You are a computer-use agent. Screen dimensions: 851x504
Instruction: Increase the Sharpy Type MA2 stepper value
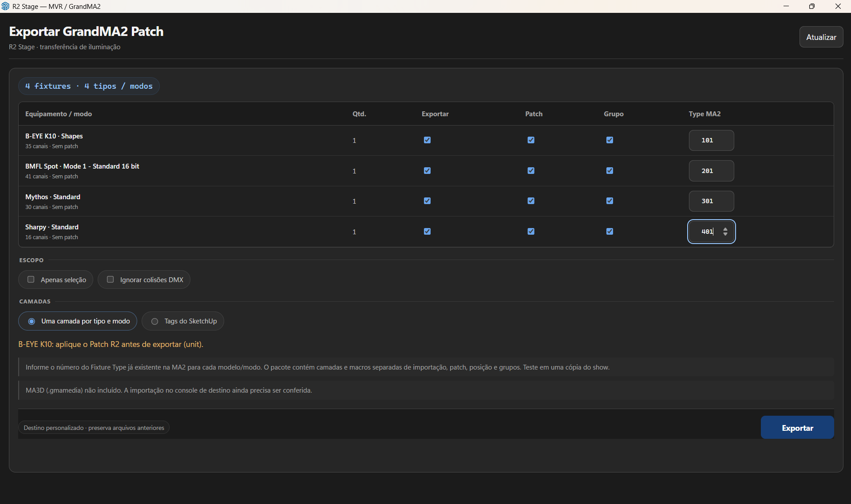[x=725, y=229]
